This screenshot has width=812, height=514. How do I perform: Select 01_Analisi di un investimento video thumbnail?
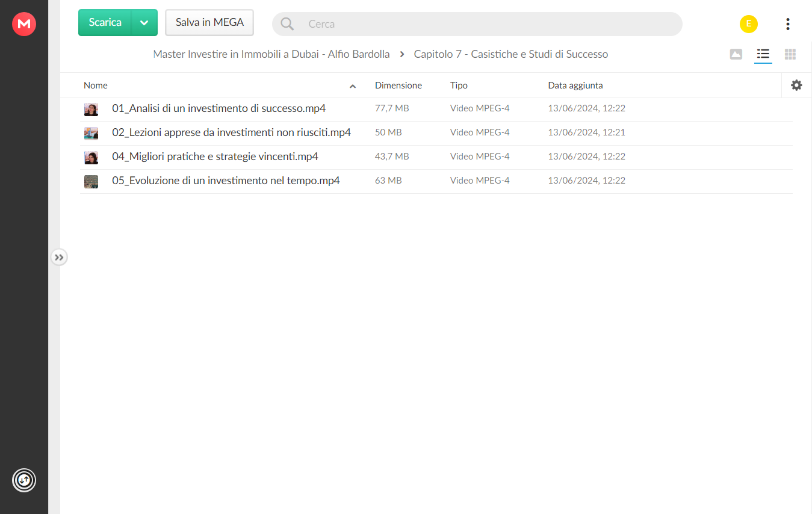tap(91, 109)
